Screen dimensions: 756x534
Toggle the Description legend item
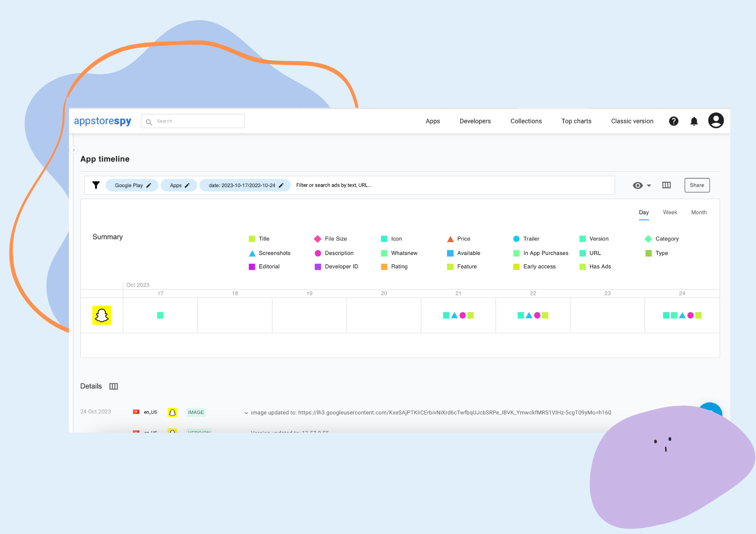click(x=334, y=253)
